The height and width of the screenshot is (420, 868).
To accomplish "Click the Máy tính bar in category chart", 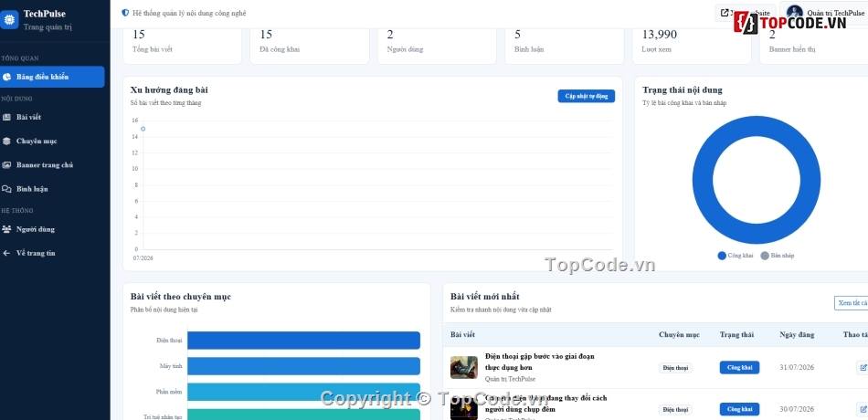I will (x=304, y=366).
